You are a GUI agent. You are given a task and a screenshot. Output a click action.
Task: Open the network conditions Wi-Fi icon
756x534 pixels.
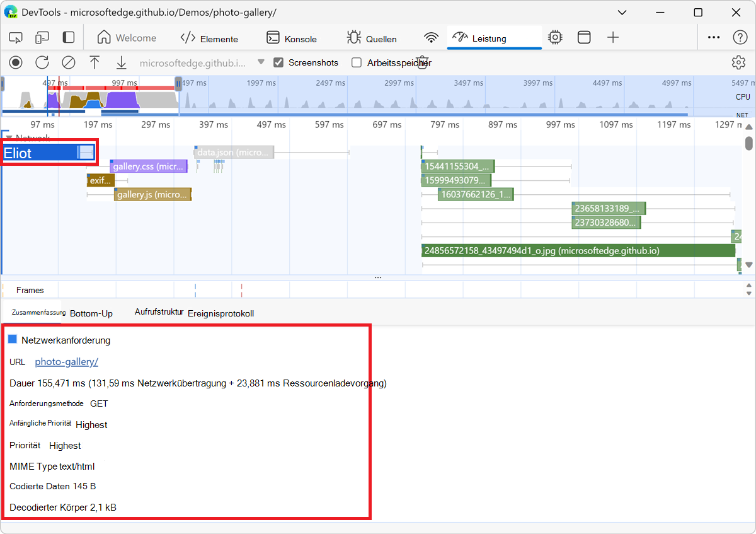[431, 38]
